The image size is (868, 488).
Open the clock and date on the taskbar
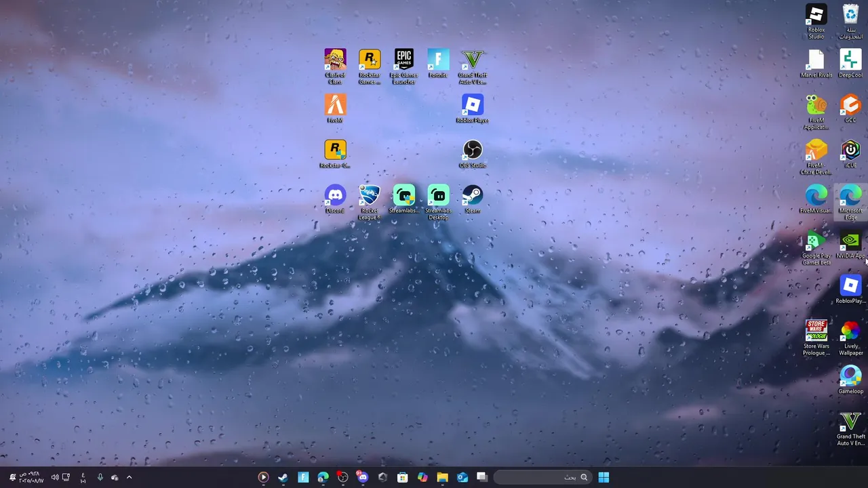point(31,477)
